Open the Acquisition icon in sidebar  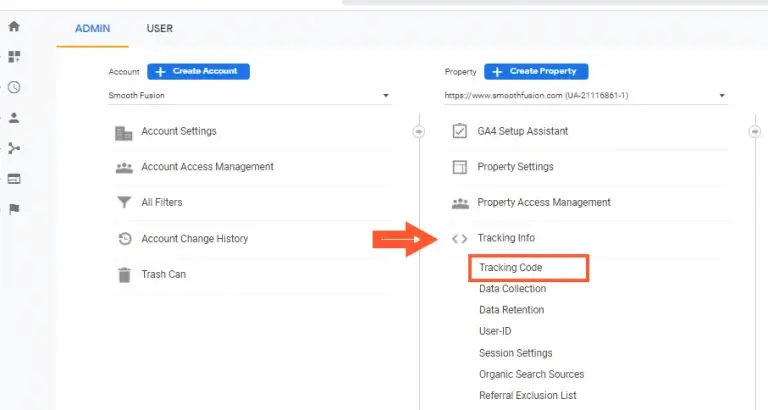[14, 148]
